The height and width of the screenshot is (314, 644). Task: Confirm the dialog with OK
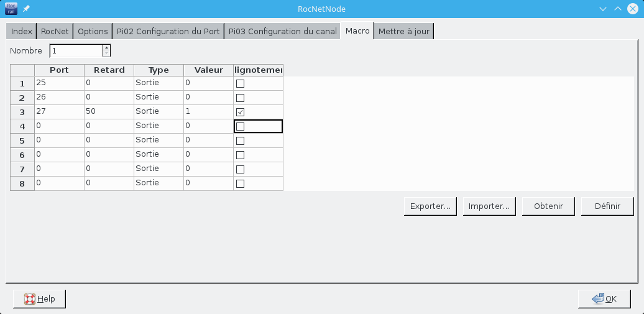[604, 299]
